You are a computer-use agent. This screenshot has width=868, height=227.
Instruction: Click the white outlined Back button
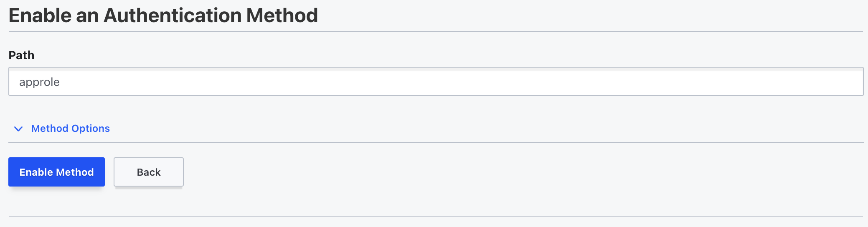tap(148, 172)
